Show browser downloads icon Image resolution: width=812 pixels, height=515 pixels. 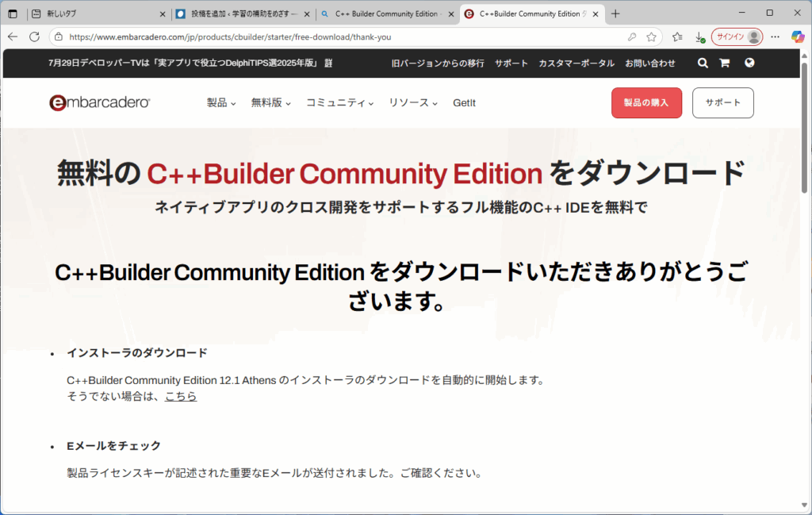coord(699,37)
